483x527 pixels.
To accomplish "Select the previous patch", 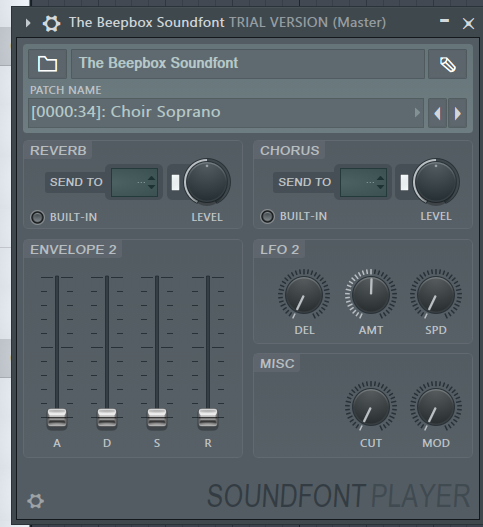I will (437, 113).
